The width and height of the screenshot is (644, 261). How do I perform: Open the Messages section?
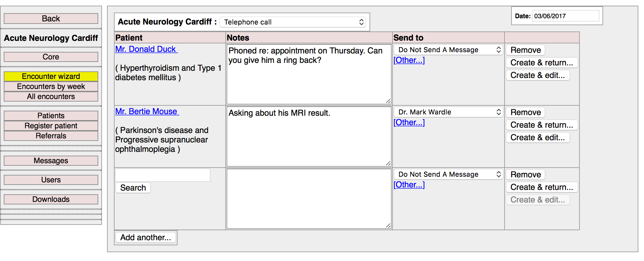coord(51,161)
